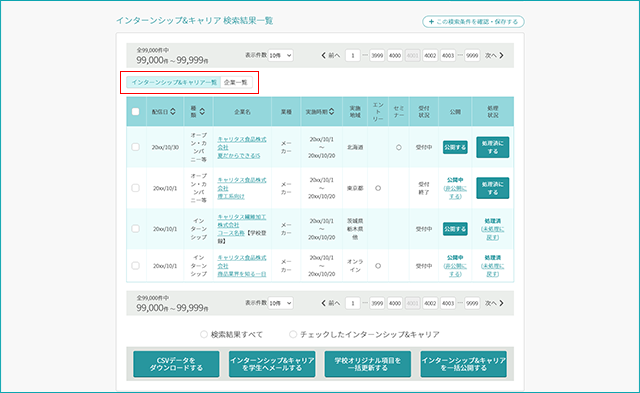
Task: Choose チェックしたインターンシップ&キャリア radio option
Action: pyautogui.click(x=293, y=334)
